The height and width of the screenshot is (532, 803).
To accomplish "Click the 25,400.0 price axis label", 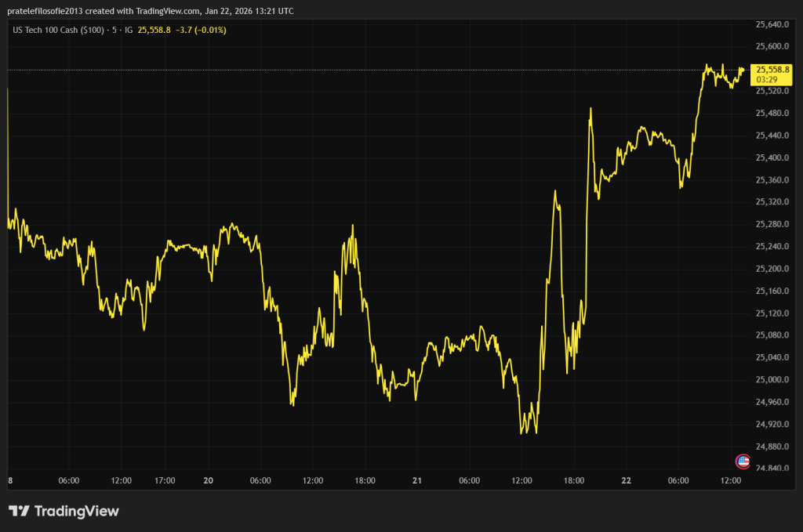I will 771,157.
